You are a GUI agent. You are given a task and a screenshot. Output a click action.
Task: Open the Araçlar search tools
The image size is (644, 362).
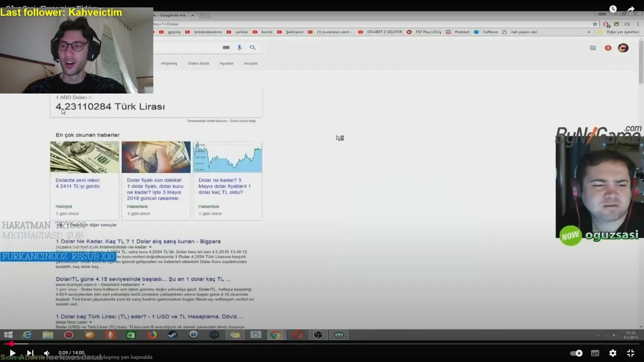click(251, 63)
